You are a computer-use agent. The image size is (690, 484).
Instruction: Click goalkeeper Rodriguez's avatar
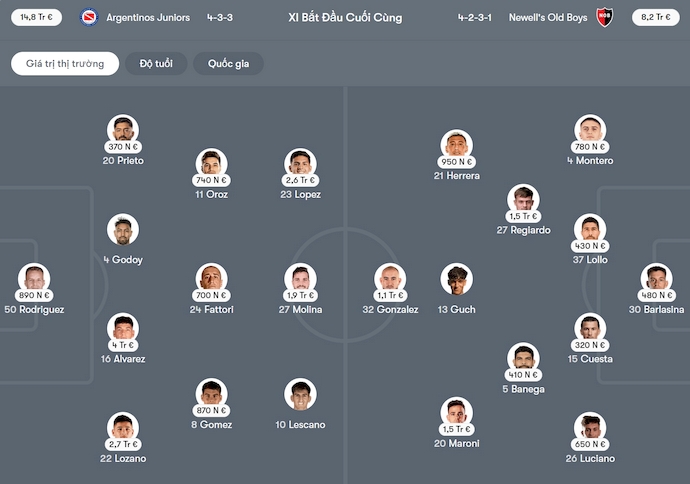coord(34,277)
